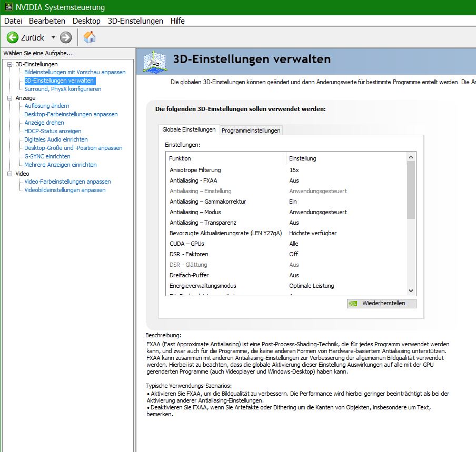Open the Datei menu
The width and height of the screenshot is (476, 452).
[13, 21]
